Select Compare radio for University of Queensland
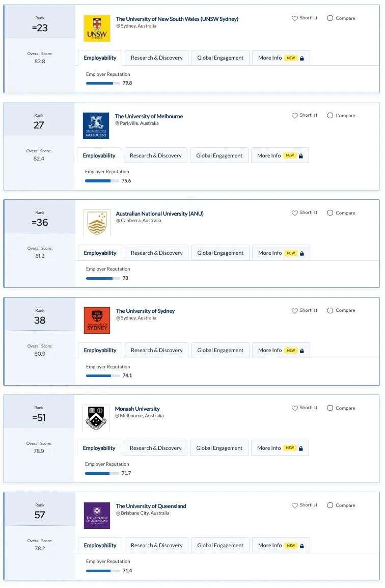The width and height of the screenshot is (385, 588). point(330,505)
